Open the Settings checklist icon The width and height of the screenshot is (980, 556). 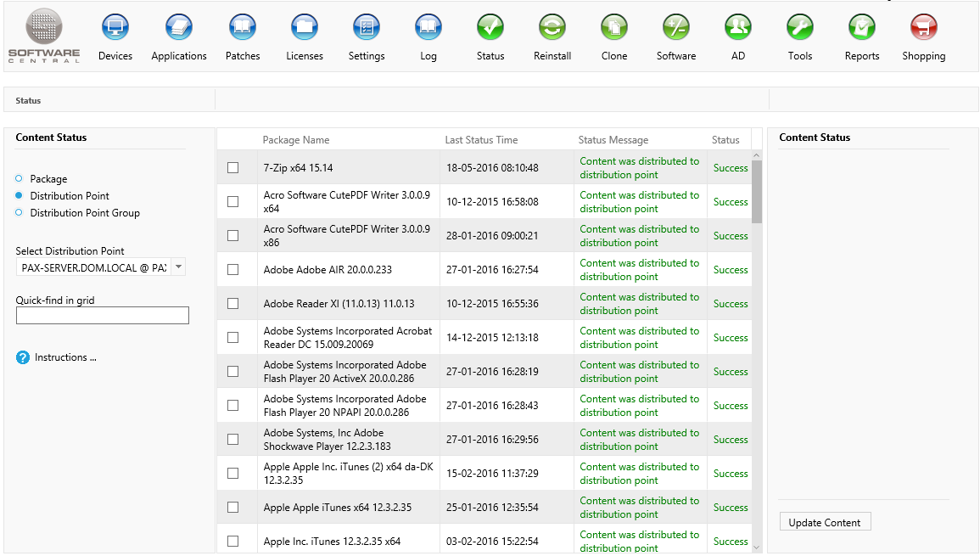click(x=367, y=27)
